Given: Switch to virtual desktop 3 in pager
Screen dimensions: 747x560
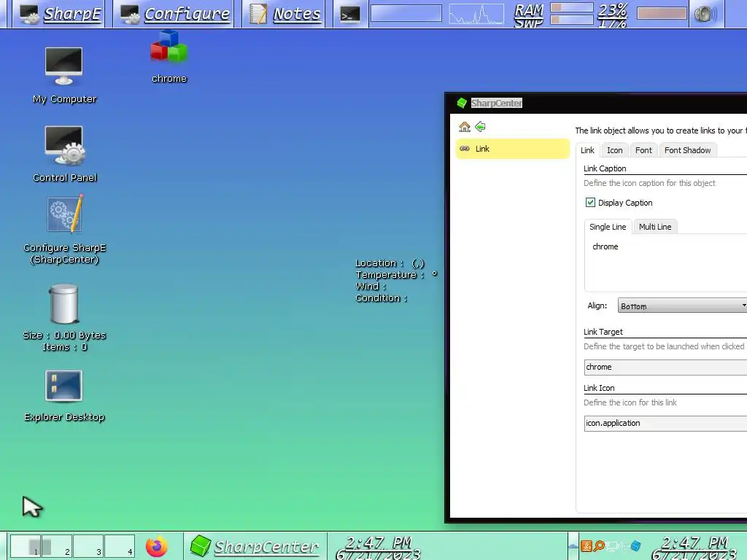Looking at the screenshot, I should coord(88,545).
